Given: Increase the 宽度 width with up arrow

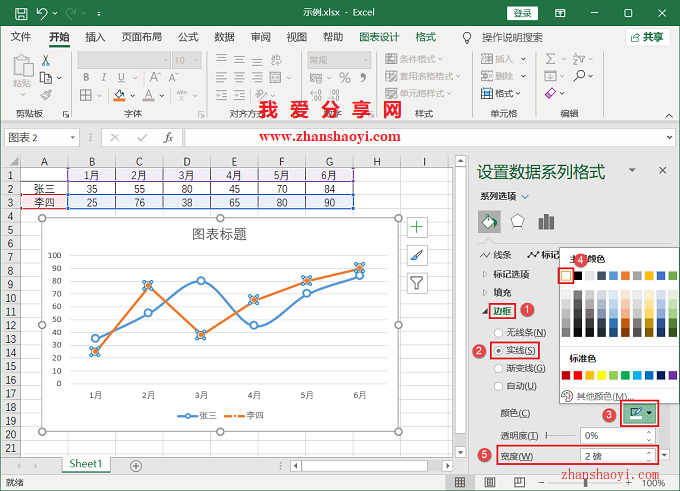Looking at the screenshot, I should pos(649,453).
